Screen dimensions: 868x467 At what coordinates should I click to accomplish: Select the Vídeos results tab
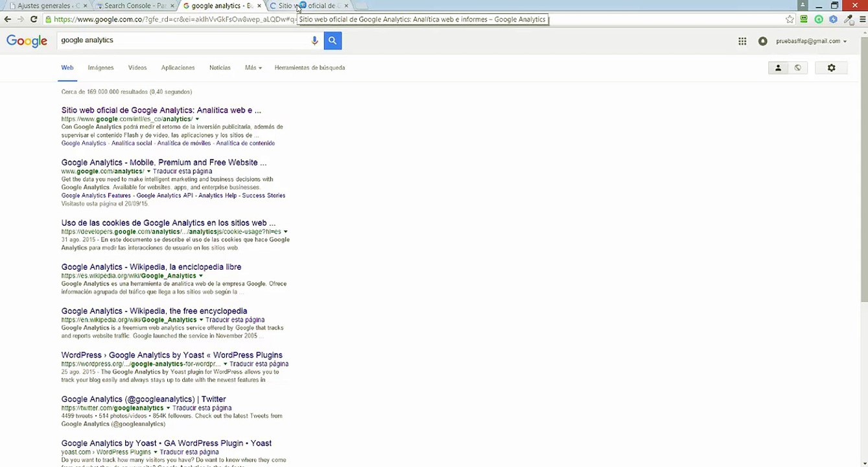click(137, 67)
